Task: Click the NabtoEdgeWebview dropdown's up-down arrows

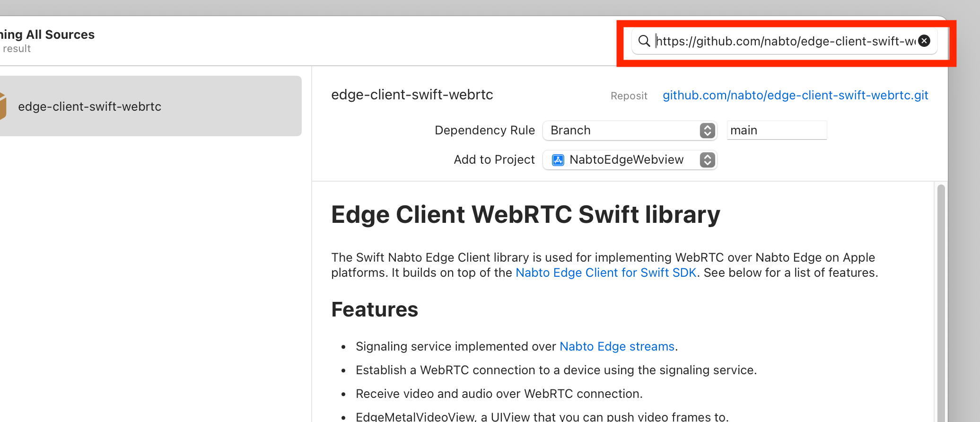Action: pos(707,160)
